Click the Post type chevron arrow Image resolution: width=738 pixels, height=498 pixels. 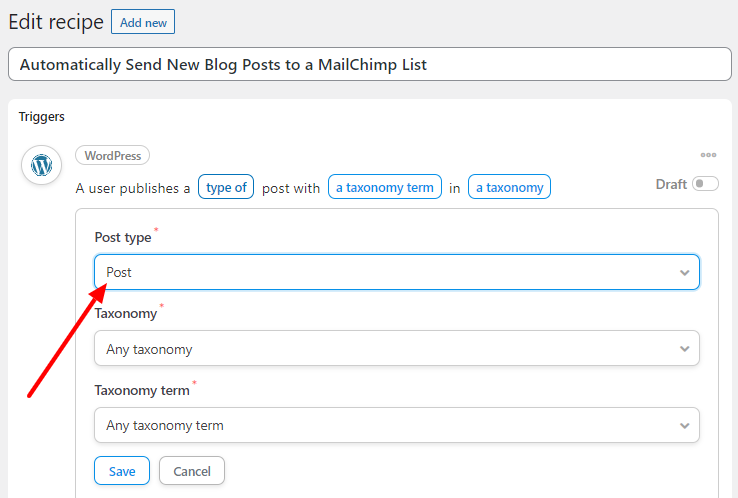[684, 273]
